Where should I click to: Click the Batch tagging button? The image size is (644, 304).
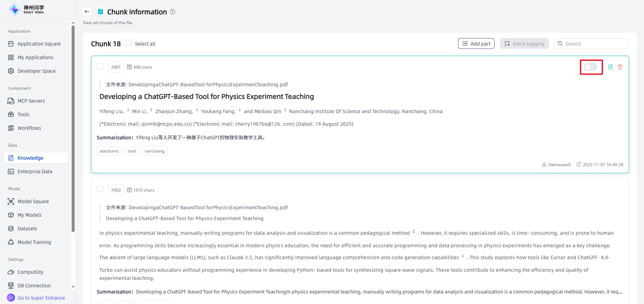[x=524, y=43]
